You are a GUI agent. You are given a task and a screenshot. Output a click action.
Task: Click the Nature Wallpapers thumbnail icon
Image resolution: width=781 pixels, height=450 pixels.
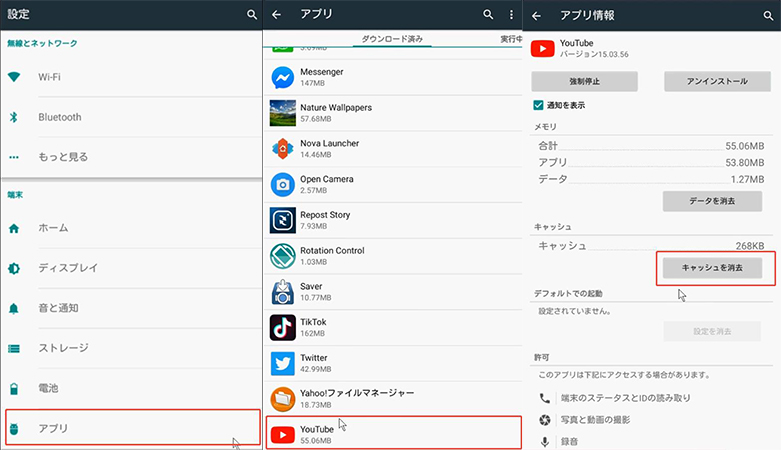282,113
